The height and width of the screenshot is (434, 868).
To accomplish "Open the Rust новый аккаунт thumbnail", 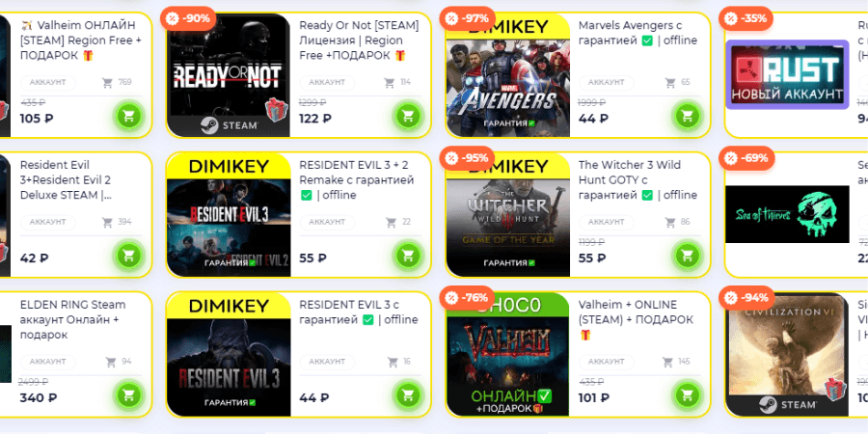I will point(787,74).
